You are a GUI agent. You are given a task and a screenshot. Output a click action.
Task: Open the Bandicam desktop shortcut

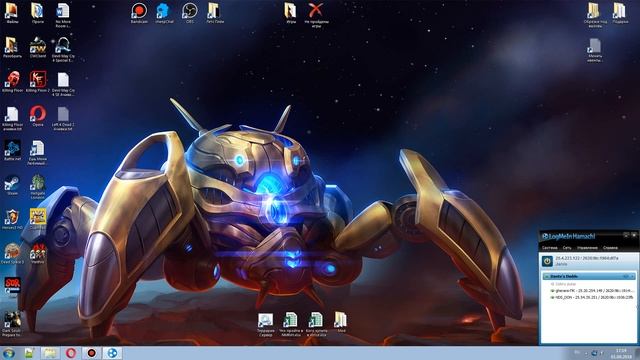point(139,13)
